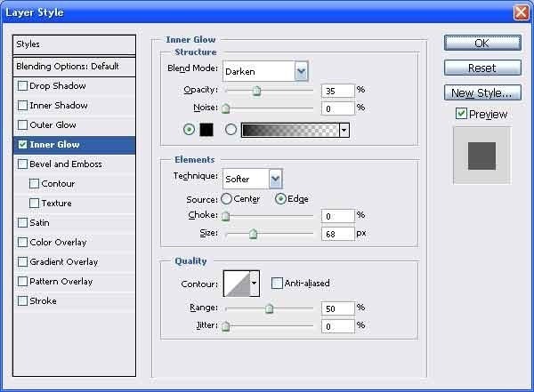The image size is (534, 392).
Task: Enable the Gradient Overlay checkbox
Action: point(22,261)
